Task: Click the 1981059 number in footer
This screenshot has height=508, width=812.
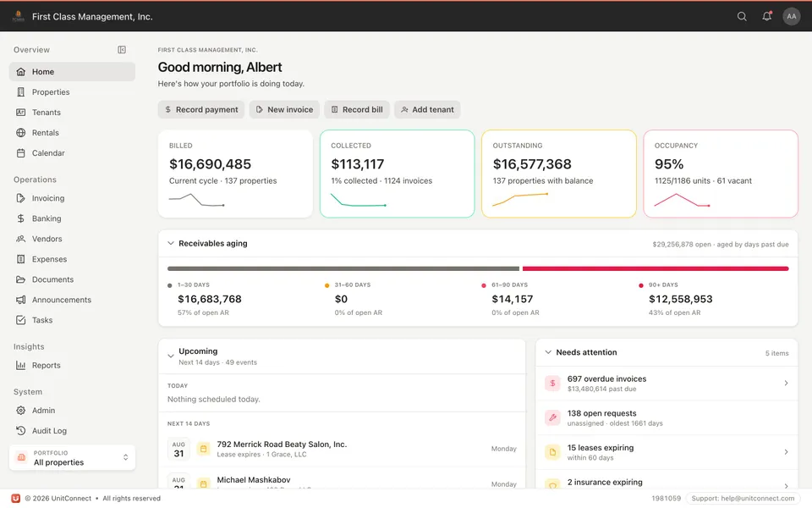Action: [666, 498]
